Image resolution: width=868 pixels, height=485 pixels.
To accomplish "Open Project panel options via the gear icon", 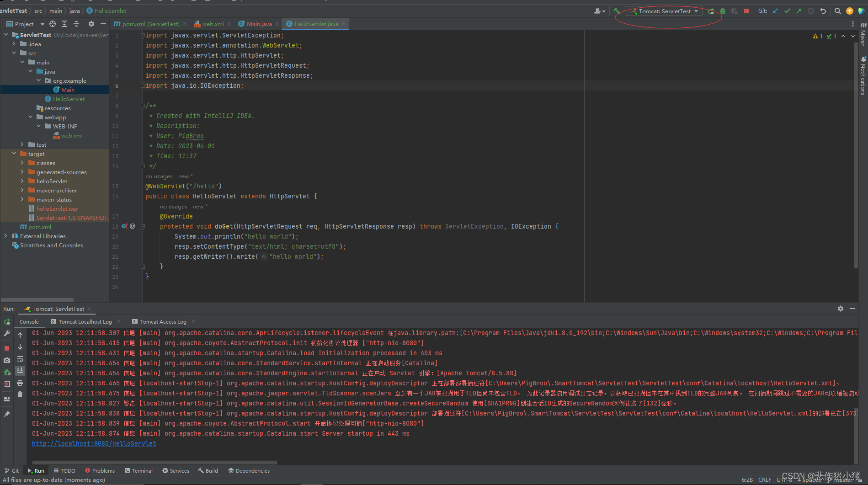I will pyautogui.click(x=91, y=24).
